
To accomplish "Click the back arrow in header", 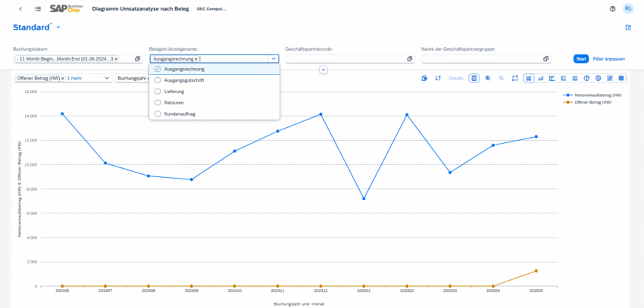I will click(20, 8).
